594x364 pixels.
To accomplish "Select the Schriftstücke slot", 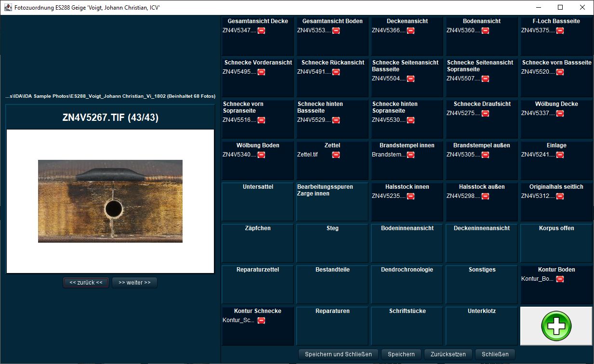I will point(407,325).
